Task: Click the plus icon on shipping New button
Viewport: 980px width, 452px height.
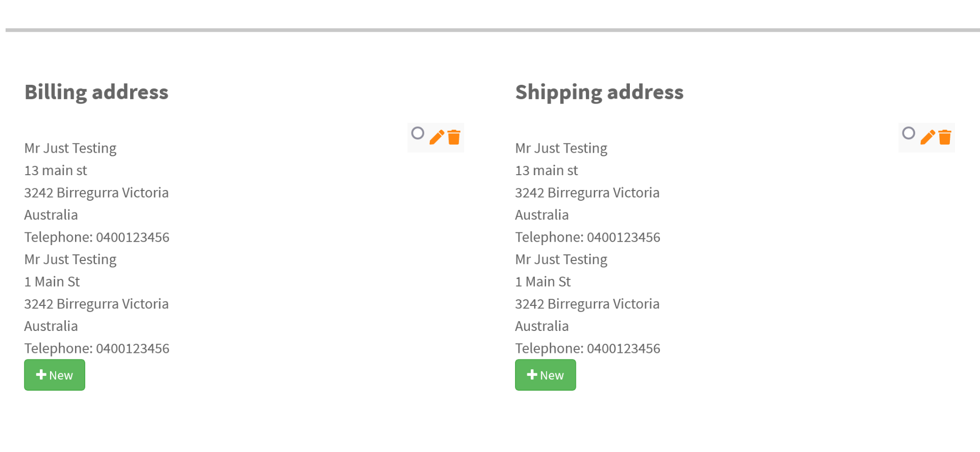Action: [532, 375]
